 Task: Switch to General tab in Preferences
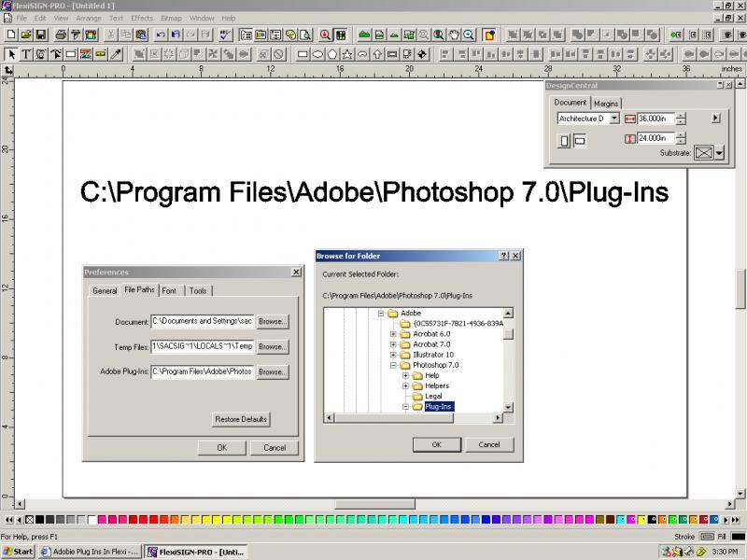click(x=105, y=290)
